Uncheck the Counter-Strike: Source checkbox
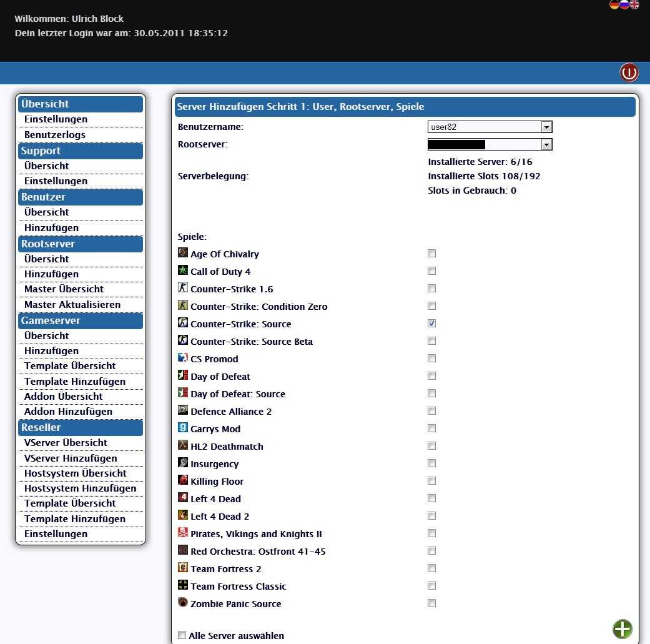The height and width of the screenshot is (644, 650). pyautogui.click(x=431, y=324)
